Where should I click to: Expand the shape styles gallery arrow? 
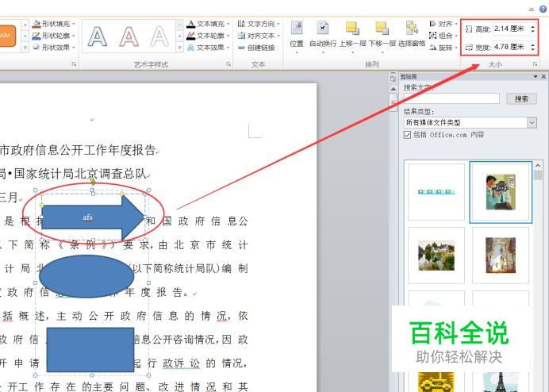coord(25,48)
